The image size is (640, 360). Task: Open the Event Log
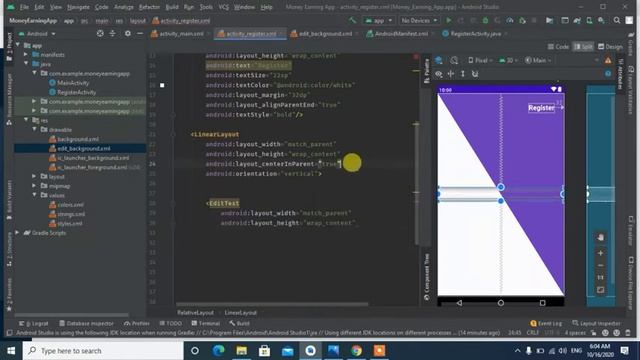pyautogui.click(x=546, y=323)
